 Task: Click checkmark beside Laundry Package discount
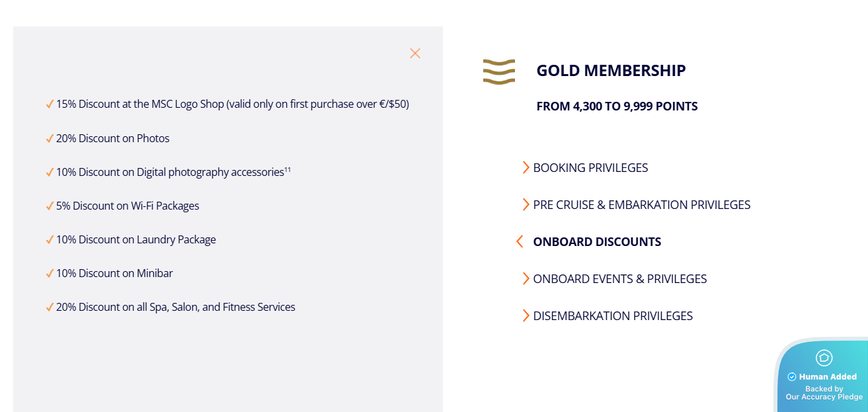point(50,240)
